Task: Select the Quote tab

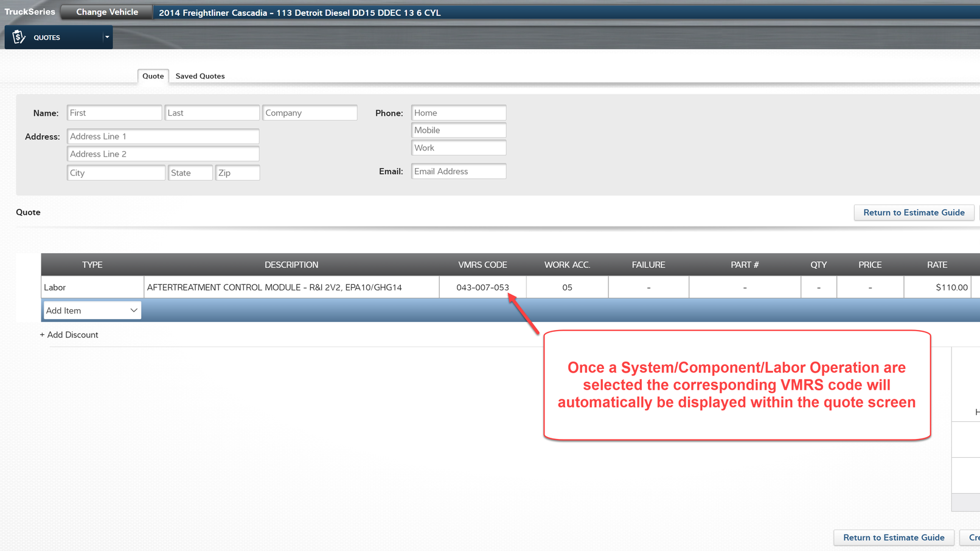Action: pyautogui.click(x=153, y=75)
